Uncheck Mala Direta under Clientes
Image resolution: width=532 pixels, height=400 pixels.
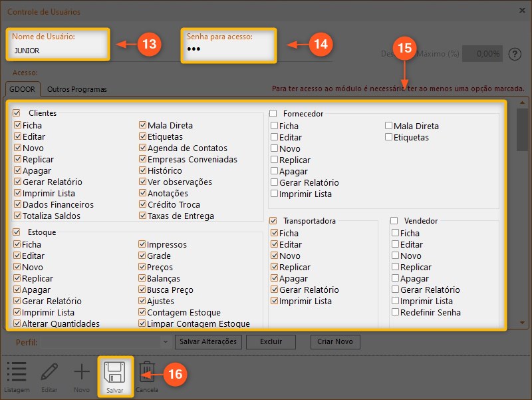143,125
